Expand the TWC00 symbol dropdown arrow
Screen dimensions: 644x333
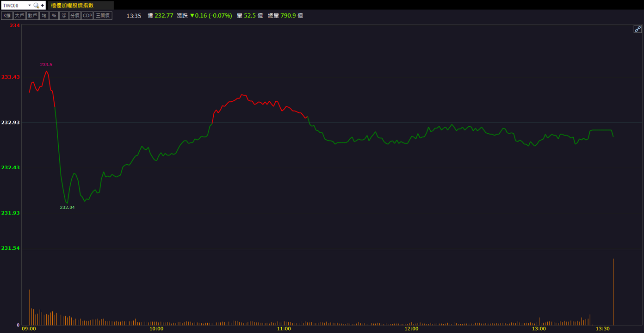(30, 6)
